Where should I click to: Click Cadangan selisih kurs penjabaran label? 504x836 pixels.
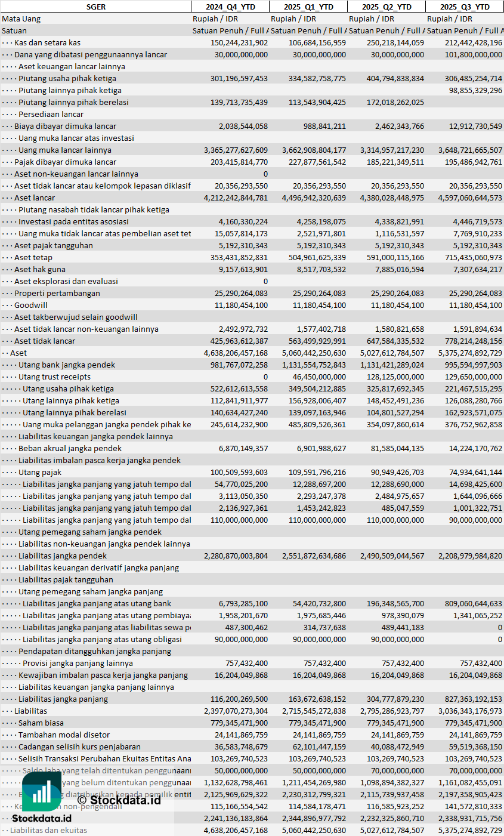click(79, 746)
